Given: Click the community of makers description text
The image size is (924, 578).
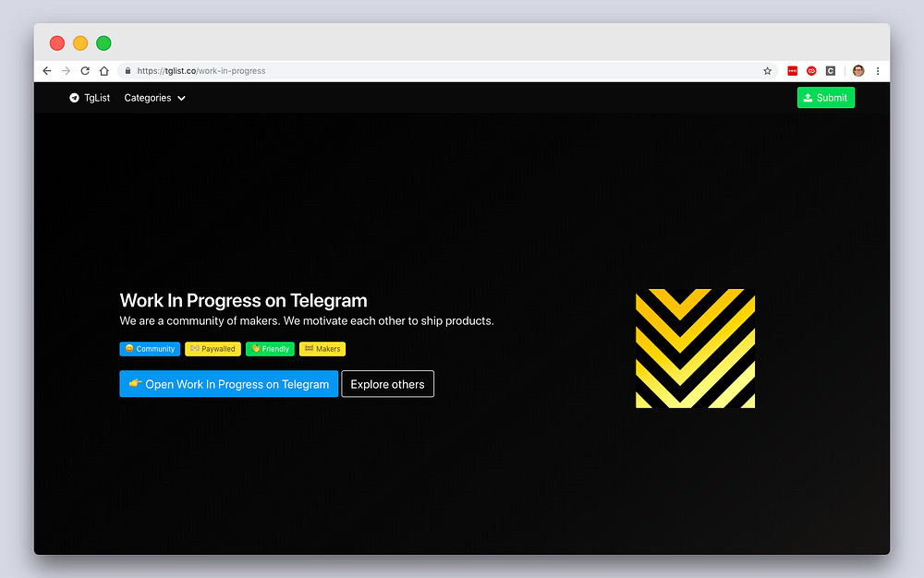Looking at the screenshot, I should click(307, 320).
